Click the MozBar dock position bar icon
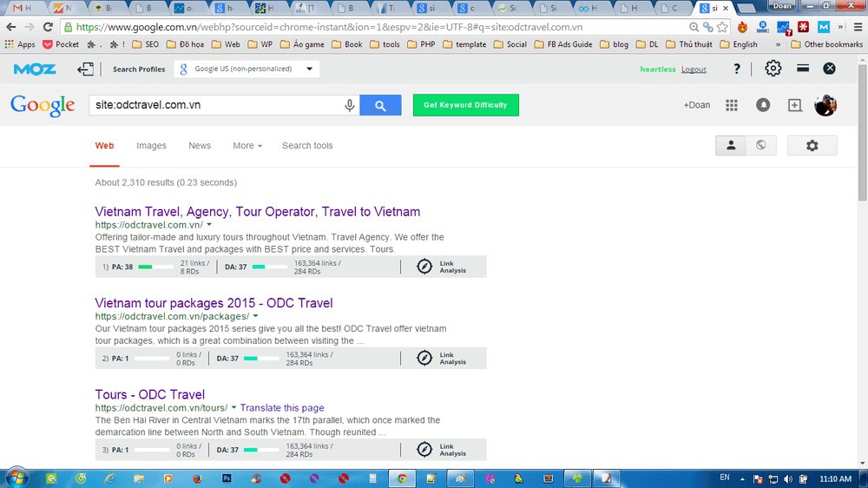The width and height of the screenshot is (868, 488). point(803,68)
